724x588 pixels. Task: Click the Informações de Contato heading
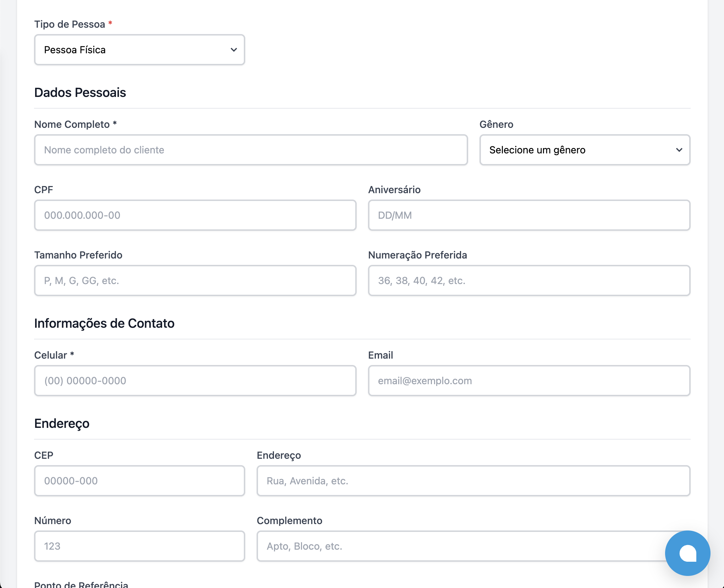tap(104, 323)
